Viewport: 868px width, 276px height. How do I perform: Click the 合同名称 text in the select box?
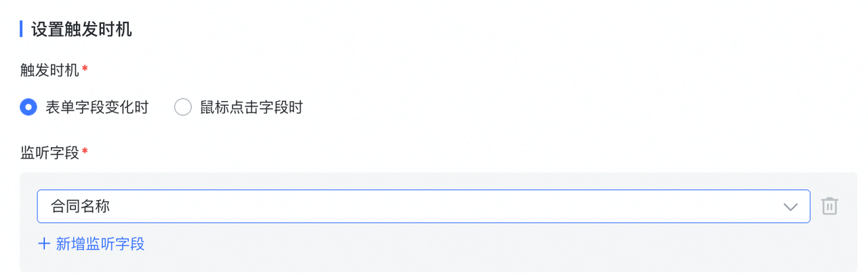pos(80,207)
